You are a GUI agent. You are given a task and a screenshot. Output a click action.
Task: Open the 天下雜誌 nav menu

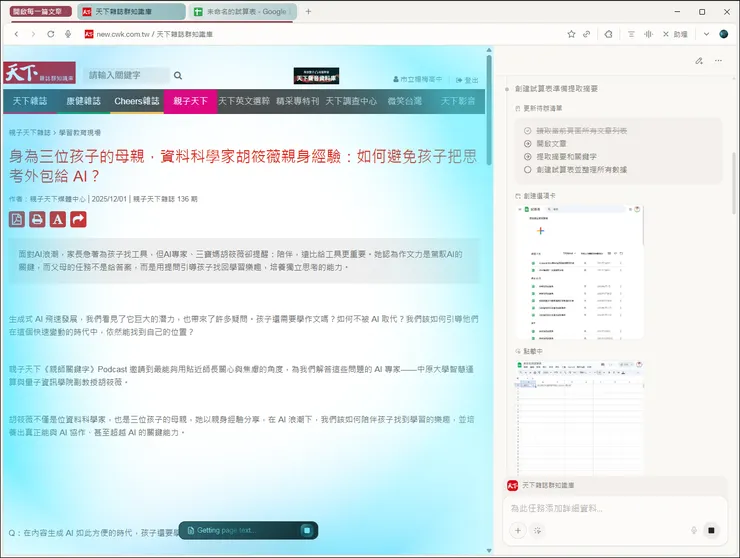[30, 101]
